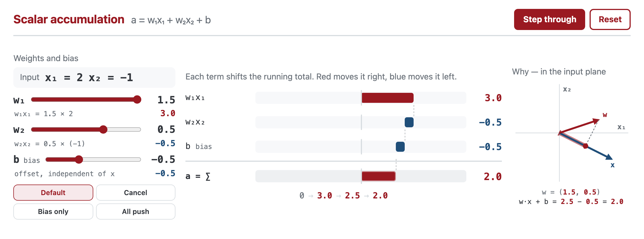Click the blue bias contribution block

click(x=400, y=147)
